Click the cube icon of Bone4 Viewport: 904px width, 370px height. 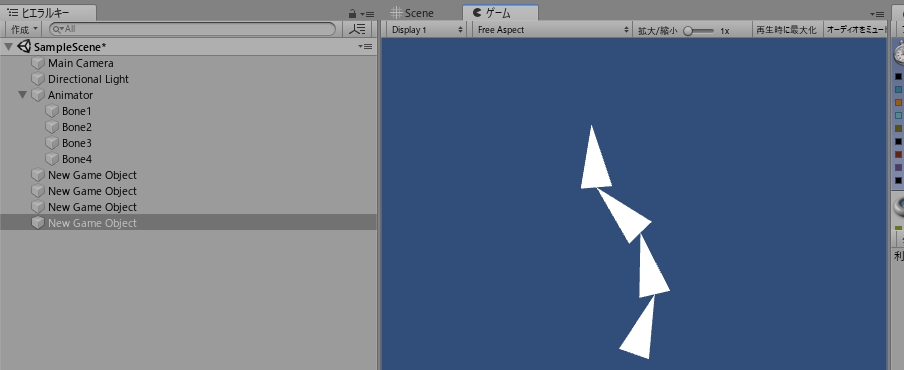(52, 159)
